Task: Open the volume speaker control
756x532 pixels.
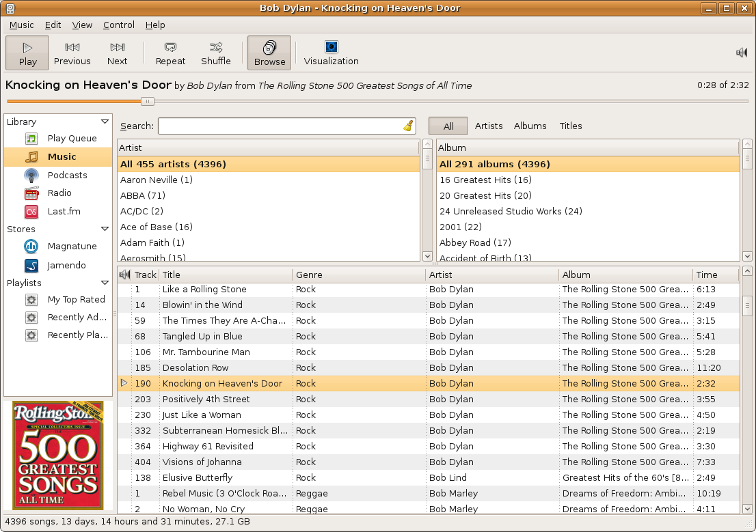Action: [x=742, y=53]
